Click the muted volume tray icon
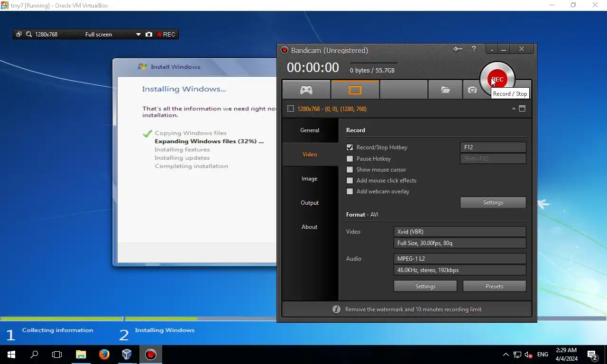This screenshot has width=607, height=364. point(529,355)
